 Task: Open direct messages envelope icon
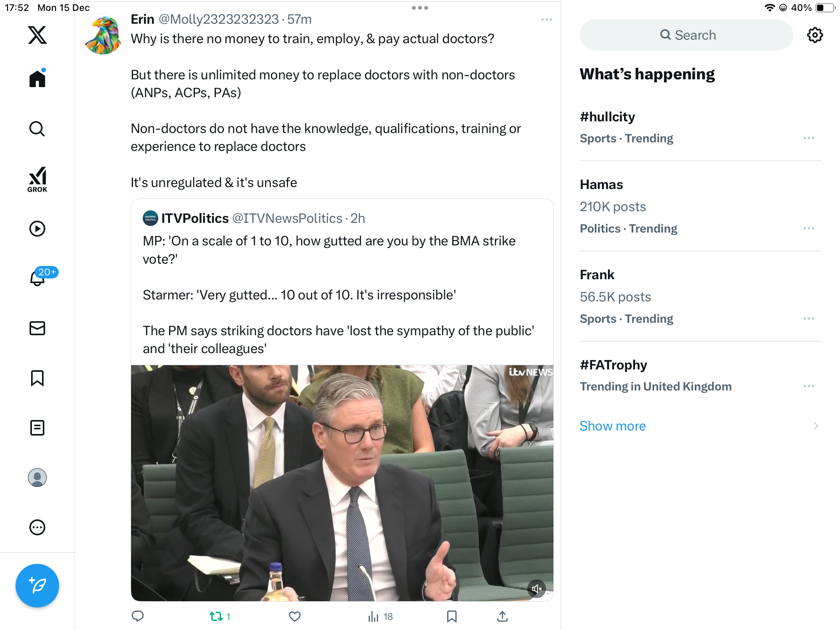37,328
